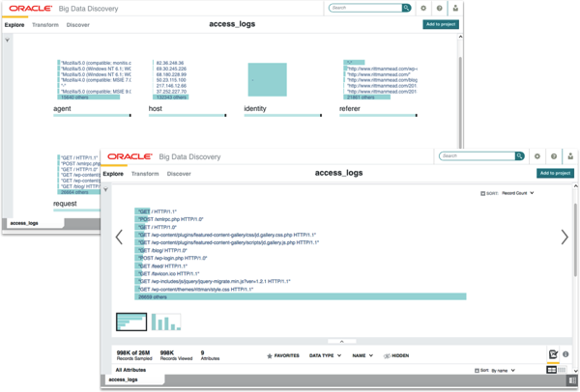Click the search magnifier in the front window
The height and width of the screenshot is (392, 580).
519,155
